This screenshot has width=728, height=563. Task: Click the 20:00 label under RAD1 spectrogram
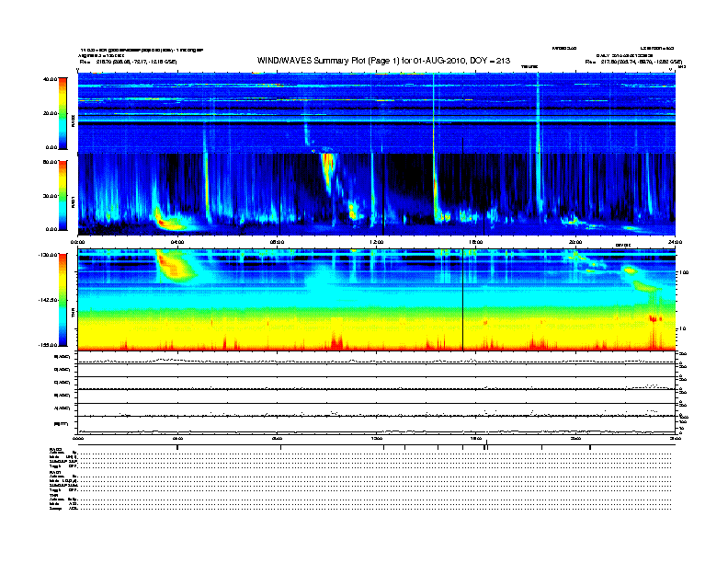(575, 242)
